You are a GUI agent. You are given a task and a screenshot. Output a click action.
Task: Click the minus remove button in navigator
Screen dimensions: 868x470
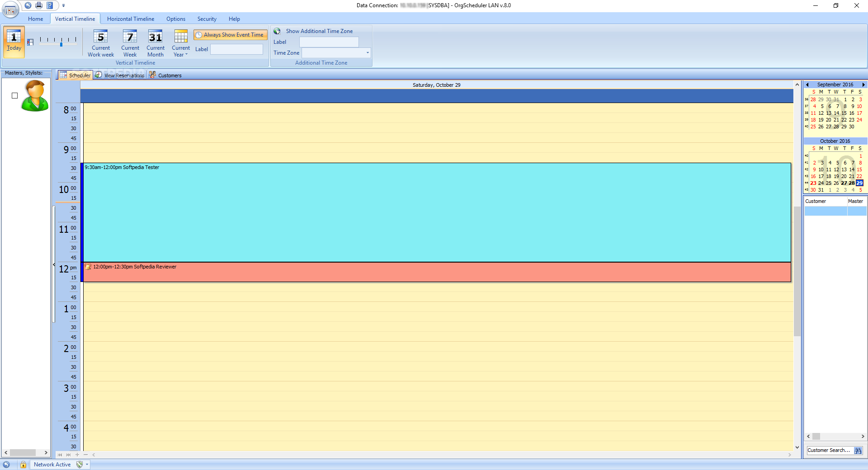click(x=85, y=455)
